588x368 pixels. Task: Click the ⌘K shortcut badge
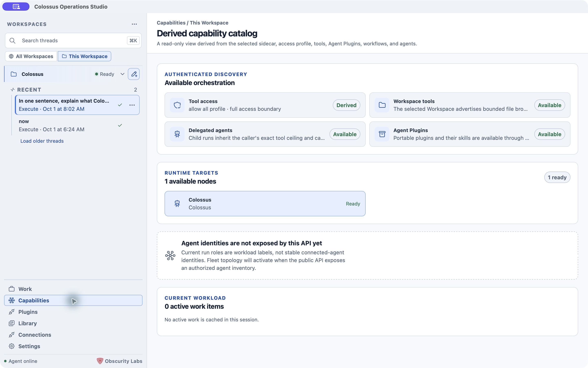[x=133, y=40]
